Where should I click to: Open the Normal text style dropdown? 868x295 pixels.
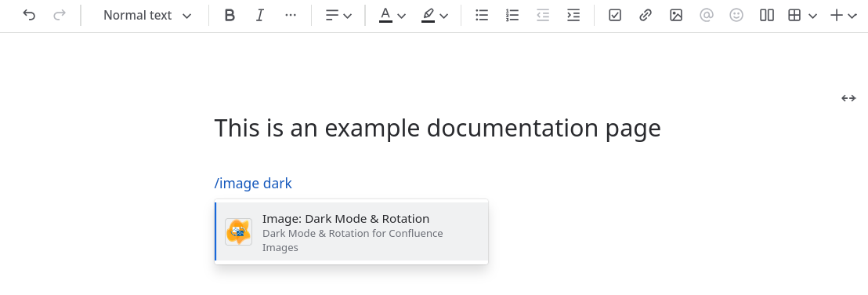click(x=147, y=16)
